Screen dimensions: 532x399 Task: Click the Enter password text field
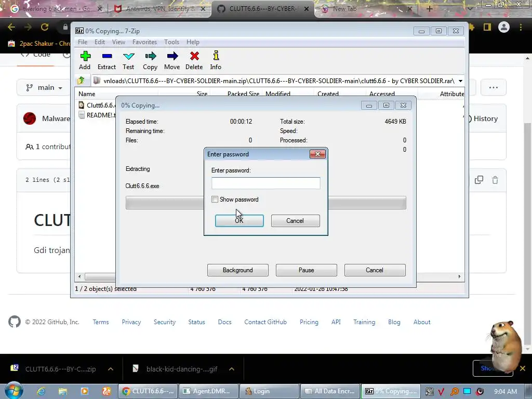point(265,183)
